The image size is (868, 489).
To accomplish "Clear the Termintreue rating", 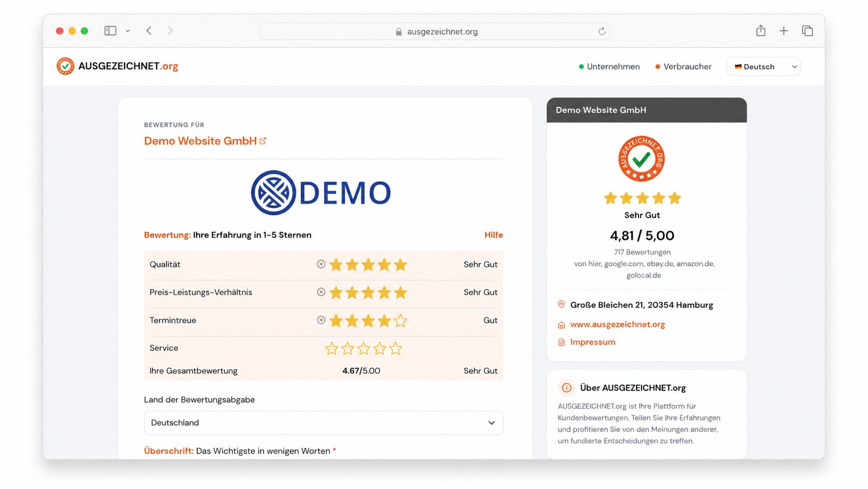I will tap(321, 320).
